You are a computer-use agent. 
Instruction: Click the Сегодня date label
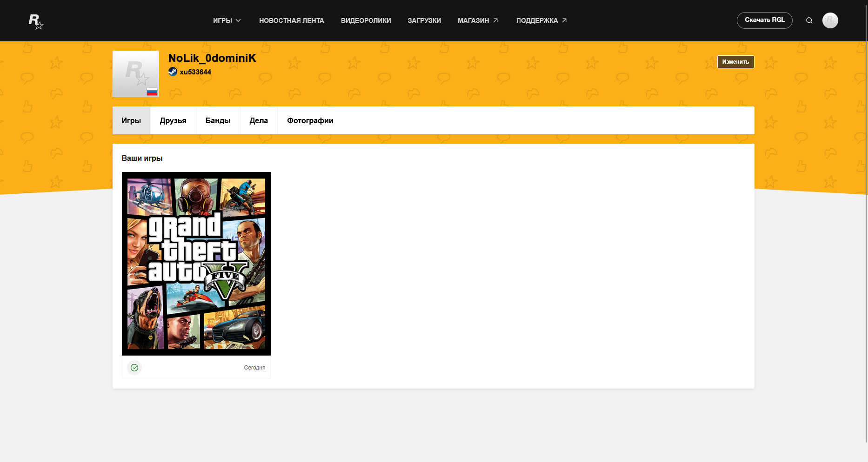[255, 368]
